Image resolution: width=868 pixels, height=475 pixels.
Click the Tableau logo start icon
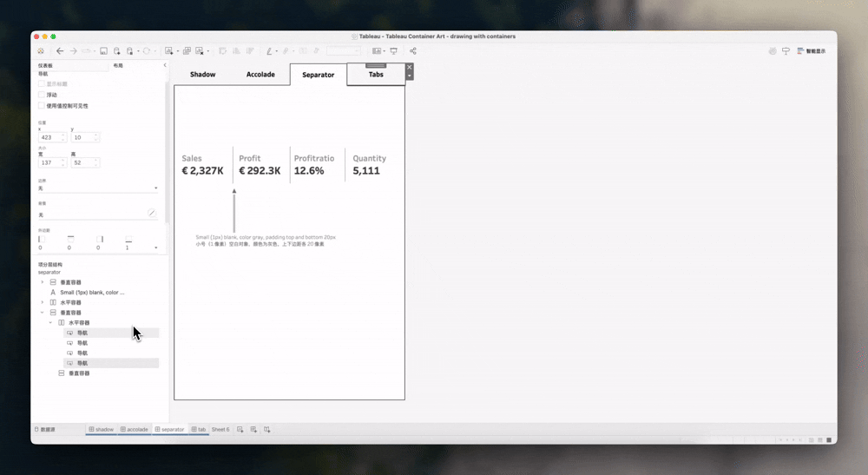(41, 51)
